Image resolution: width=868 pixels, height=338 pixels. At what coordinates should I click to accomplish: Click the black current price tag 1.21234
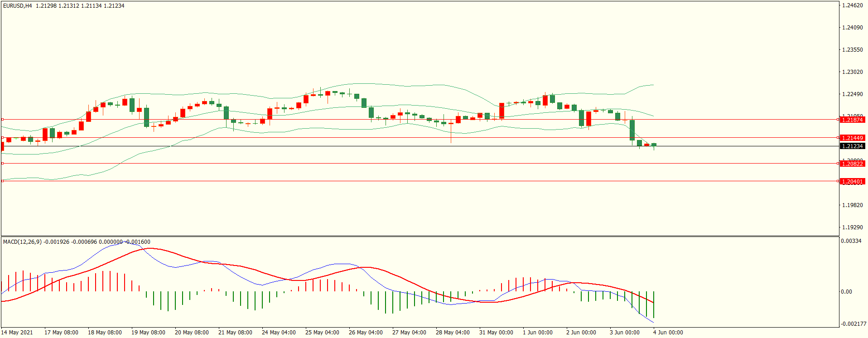(x=852, y=146)
